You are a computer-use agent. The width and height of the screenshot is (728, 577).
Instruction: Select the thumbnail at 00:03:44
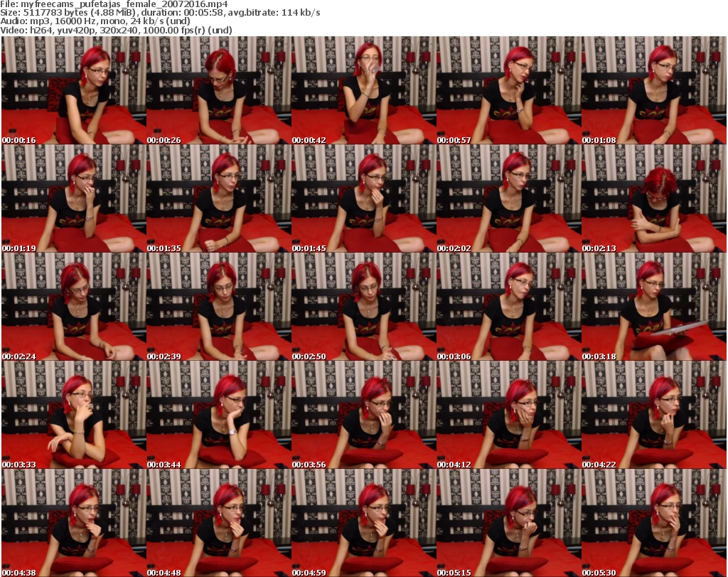[219, 415]
